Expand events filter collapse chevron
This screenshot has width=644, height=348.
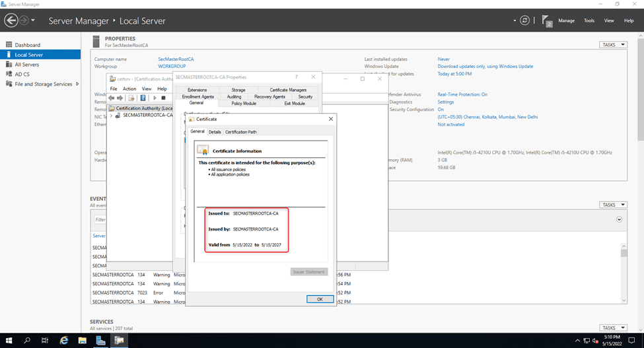[x=619, y=219]
